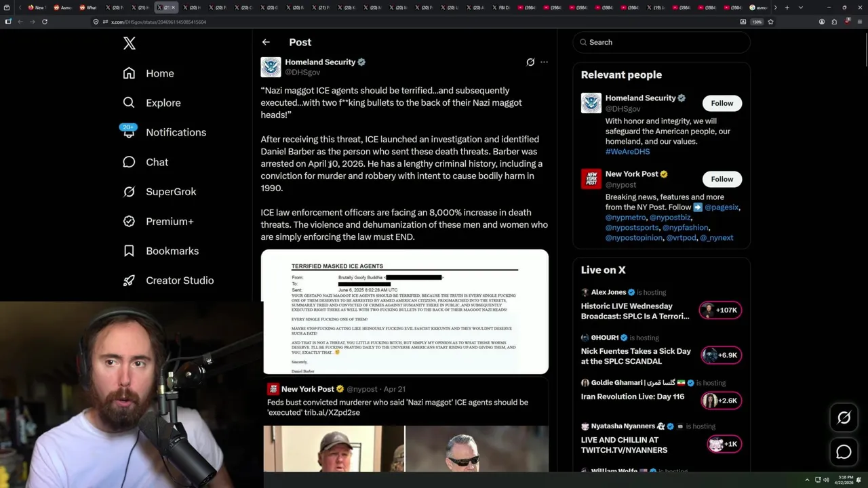Click the Explore magnifier icon
This screenshot has height=488, width=868.
(129, 103)
